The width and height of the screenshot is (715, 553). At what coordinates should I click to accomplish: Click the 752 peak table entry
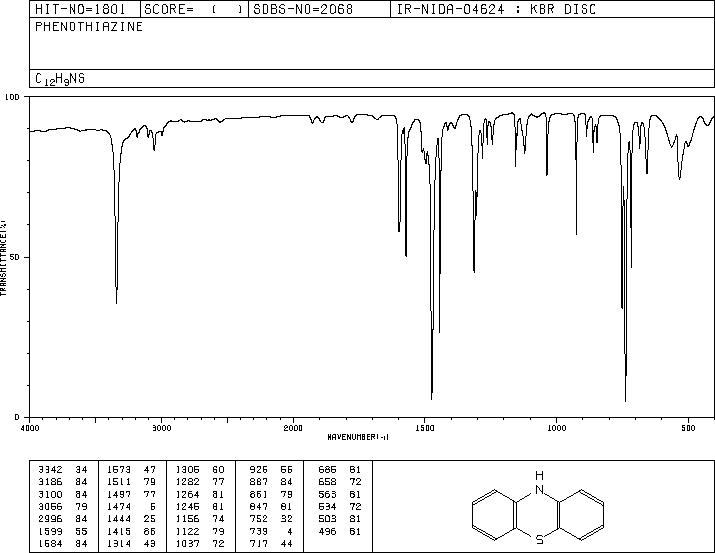pos(271,519)
